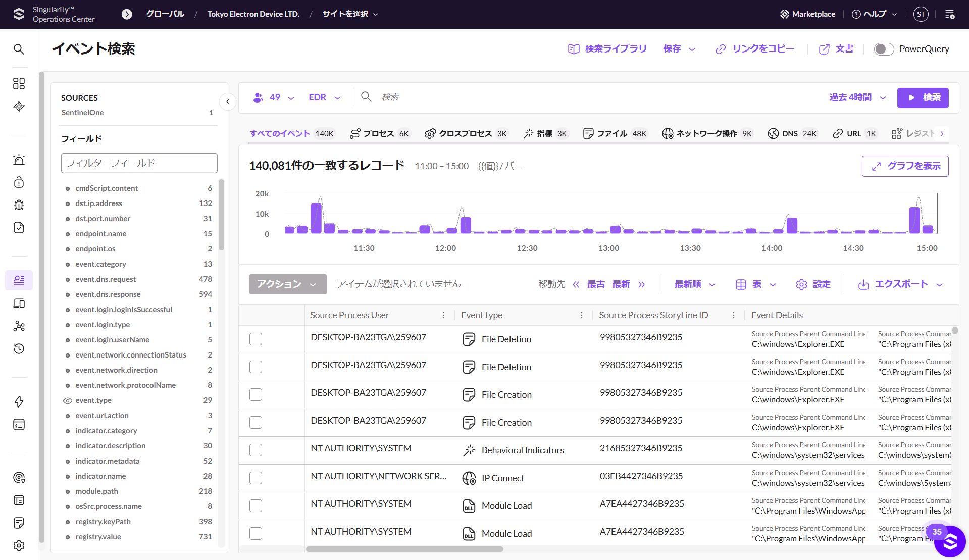This screenshot has width=969, height=560.
Task: Check the first File Deletion row checkbox
Action: (256, 339)
